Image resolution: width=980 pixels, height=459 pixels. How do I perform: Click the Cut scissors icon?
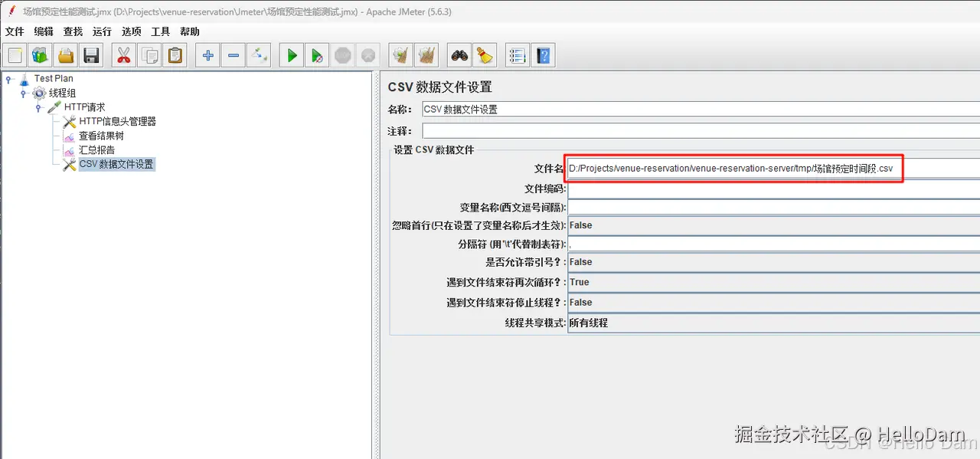tap(124, 55)
